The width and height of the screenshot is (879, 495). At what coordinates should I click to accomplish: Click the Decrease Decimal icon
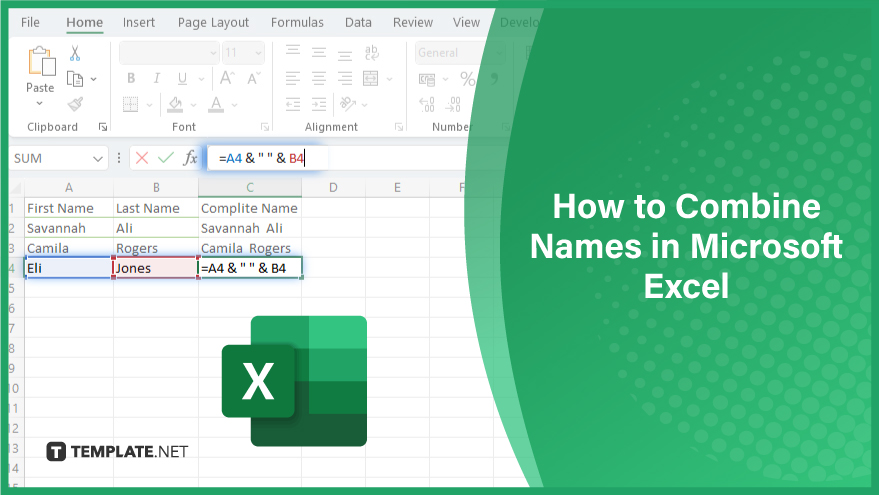[x=453, y=104]
